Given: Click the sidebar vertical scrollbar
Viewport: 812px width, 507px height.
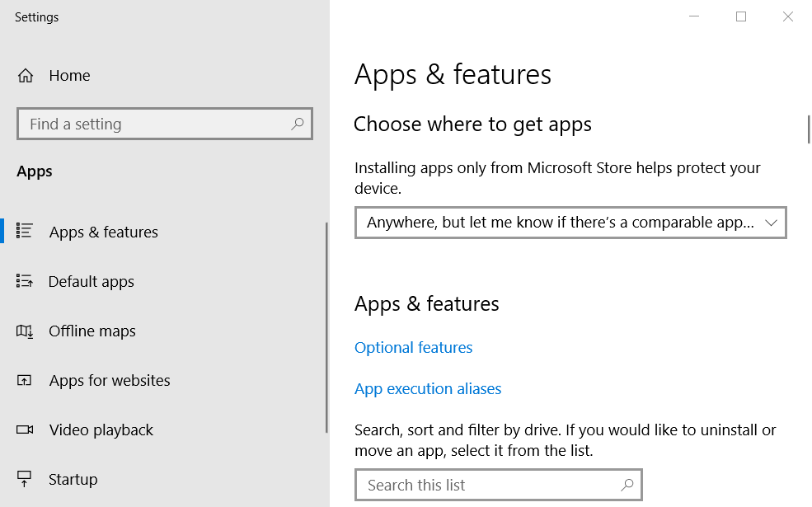Looking at the screenshot, I should tap(326, 328).
